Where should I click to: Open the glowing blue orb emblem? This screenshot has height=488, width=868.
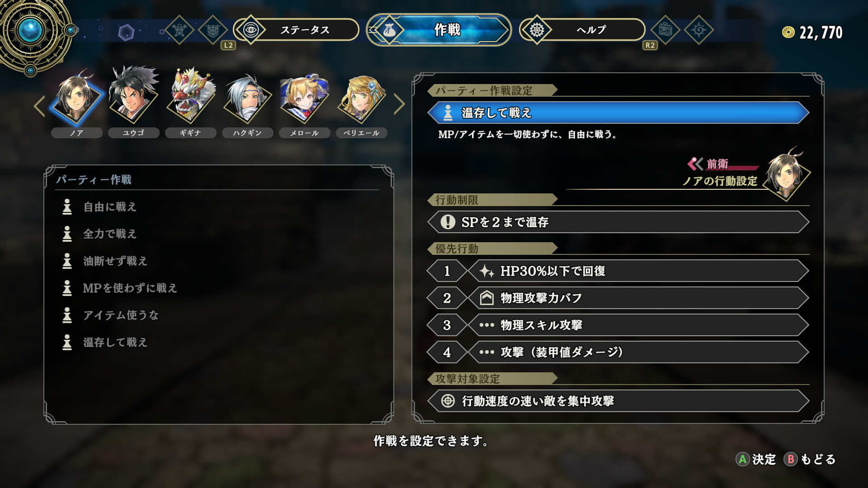pos(31,31)
